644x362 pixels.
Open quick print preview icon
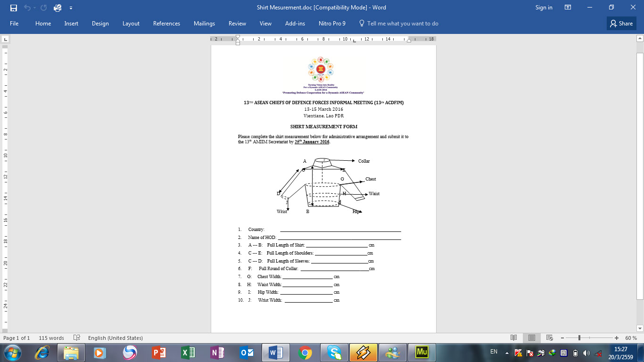coord(58,8)
